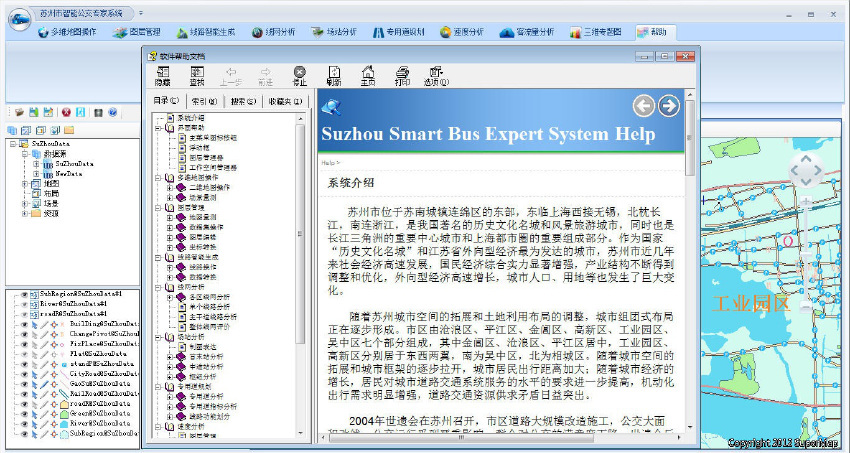Click the cyan square toolbar icon
This screenshot has height=453, width=850.
[81, 112]
